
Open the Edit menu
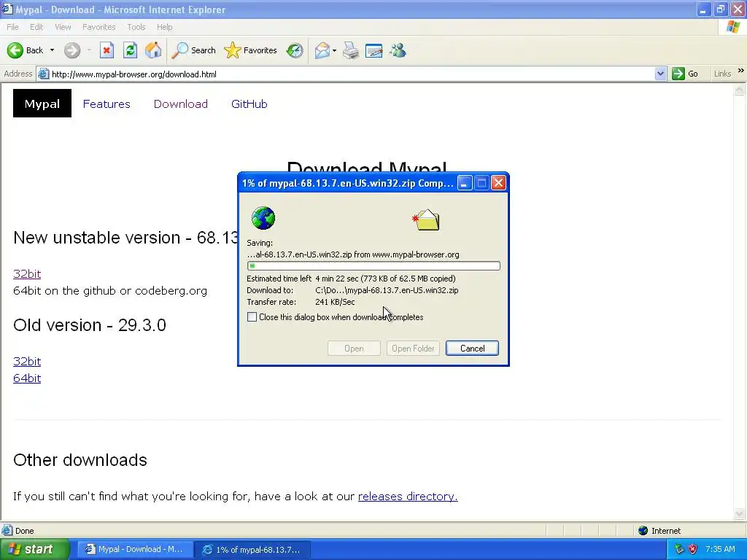36,27
